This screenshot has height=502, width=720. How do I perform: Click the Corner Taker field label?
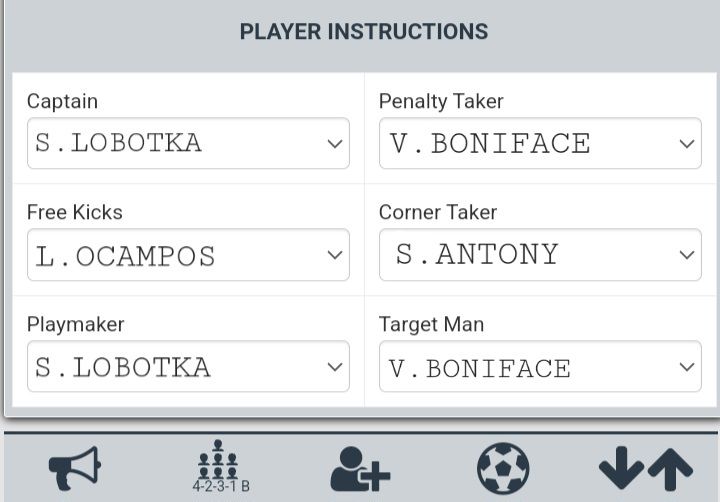[x=438, y=212]
